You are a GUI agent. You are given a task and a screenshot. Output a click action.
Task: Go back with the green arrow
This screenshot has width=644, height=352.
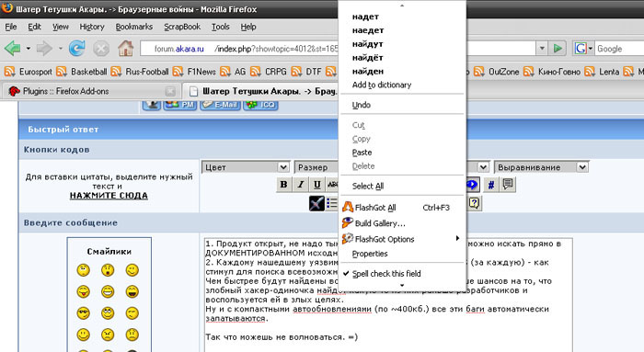click(x=12, y=49)
